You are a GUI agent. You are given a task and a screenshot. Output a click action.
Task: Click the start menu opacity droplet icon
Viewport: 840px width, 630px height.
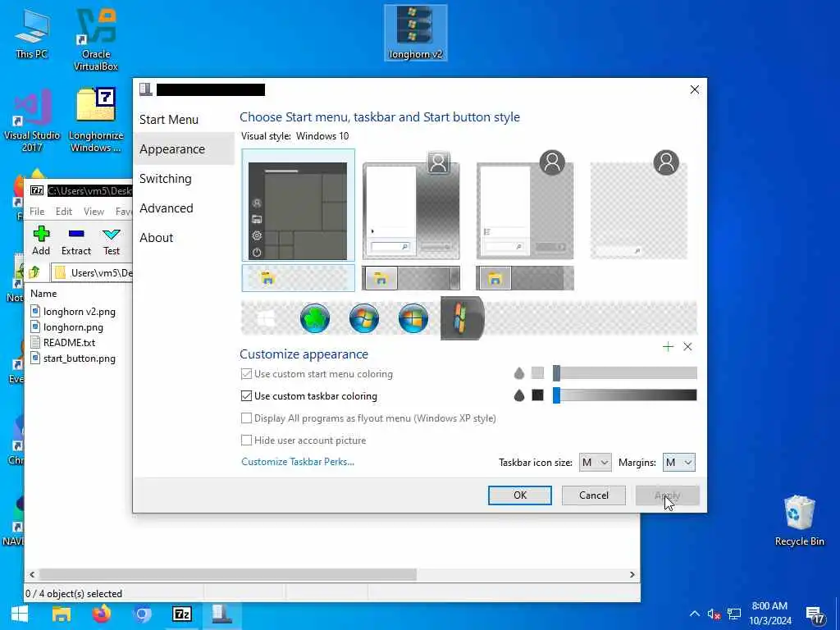tap(518, 373)
